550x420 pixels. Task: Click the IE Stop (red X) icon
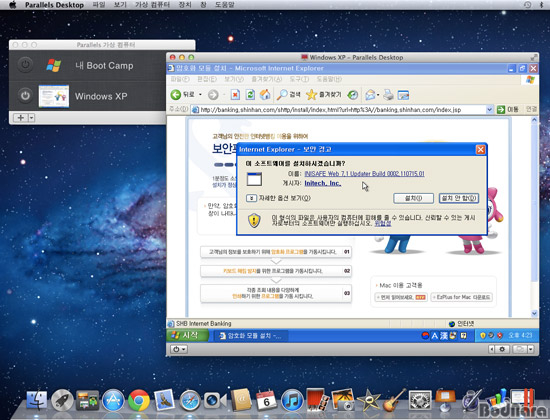click(x=235, y=94)
